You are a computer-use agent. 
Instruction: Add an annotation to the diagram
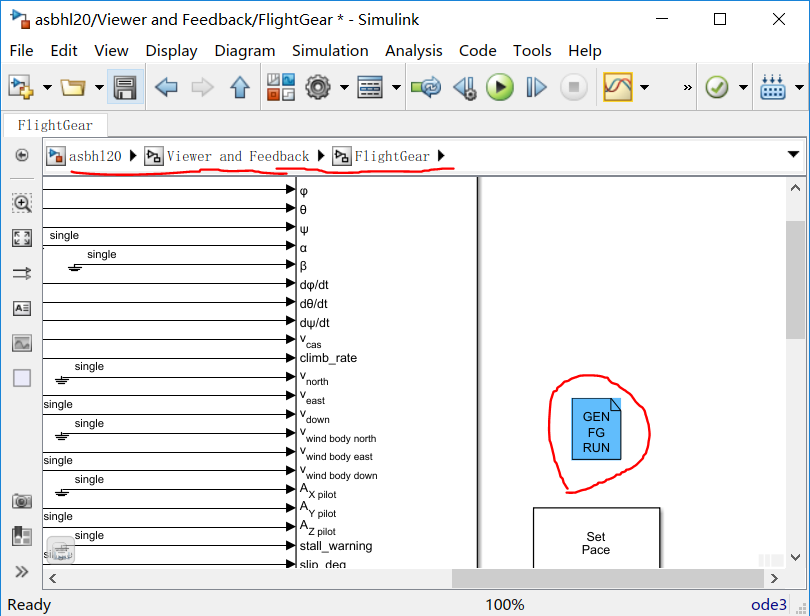tap(23, 308)
